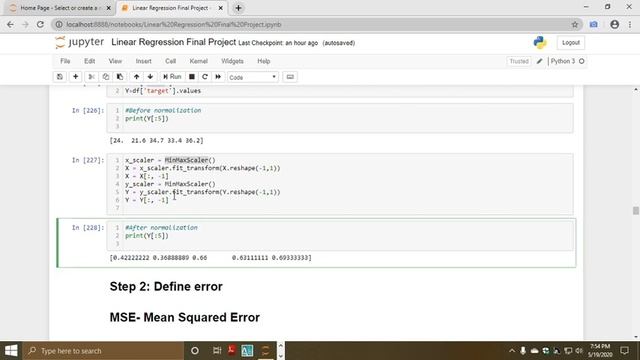640x360 pixels.
Task: Run the current cell
Action: [x=172, y=77]
